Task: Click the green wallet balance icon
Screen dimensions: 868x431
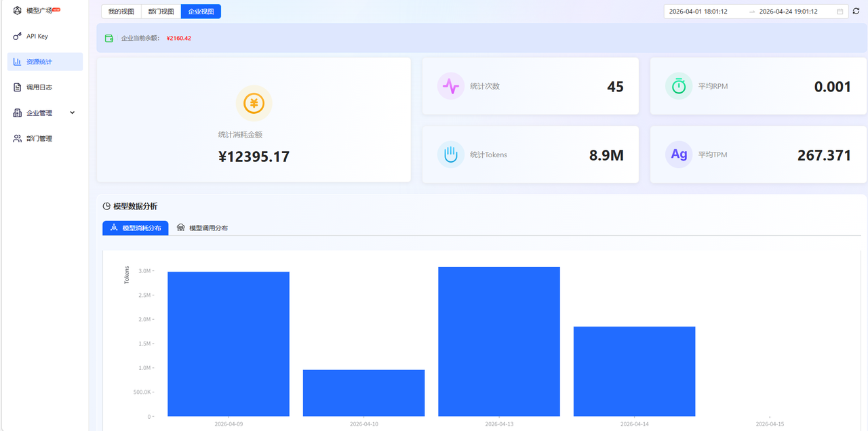Action: point(108,38)
